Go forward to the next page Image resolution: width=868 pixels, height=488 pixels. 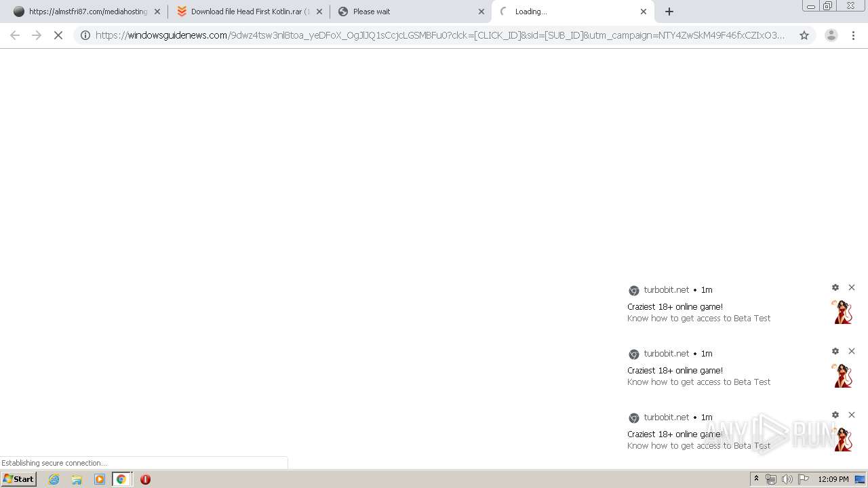[x=37, y=35]
